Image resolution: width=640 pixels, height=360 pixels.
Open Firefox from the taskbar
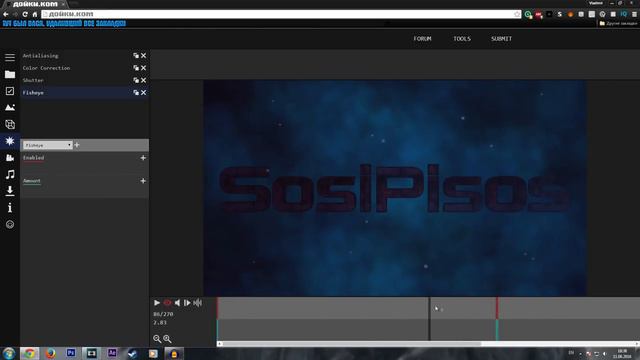click(x=50, y=353)
